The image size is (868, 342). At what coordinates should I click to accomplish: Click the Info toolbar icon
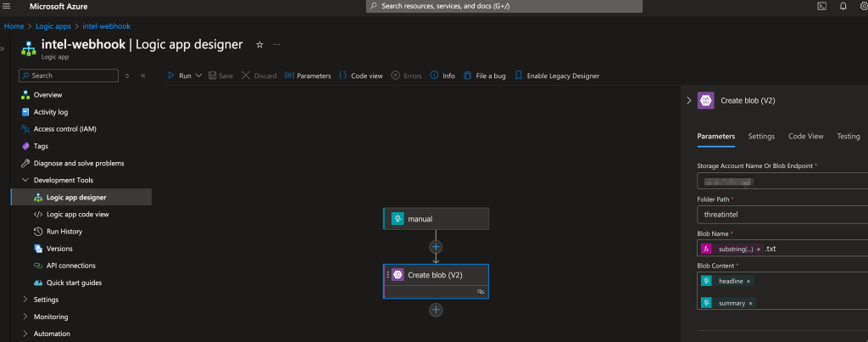pyautogui.click(x=442, y=76)
